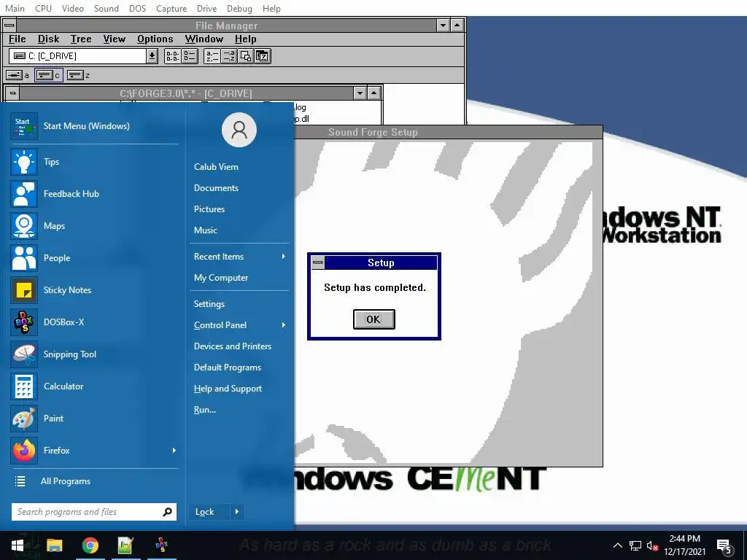Open File Manager's Window menu
Image resolution: width=747 pixels, height=560 pixels.
(204, 39)
